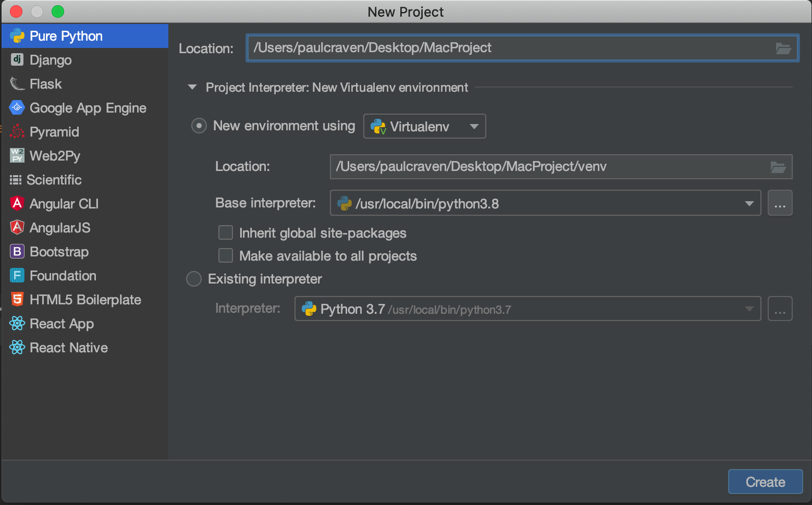Select Existing interpreter radio button
Screen dimensions: 812x505
pyautogui.click(x=194, y=279)
